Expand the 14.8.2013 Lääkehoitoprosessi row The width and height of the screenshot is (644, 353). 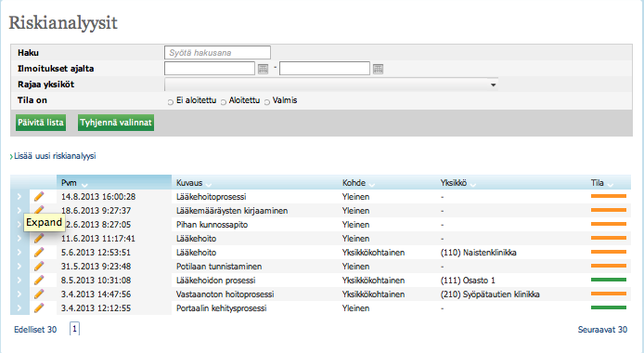19,196
